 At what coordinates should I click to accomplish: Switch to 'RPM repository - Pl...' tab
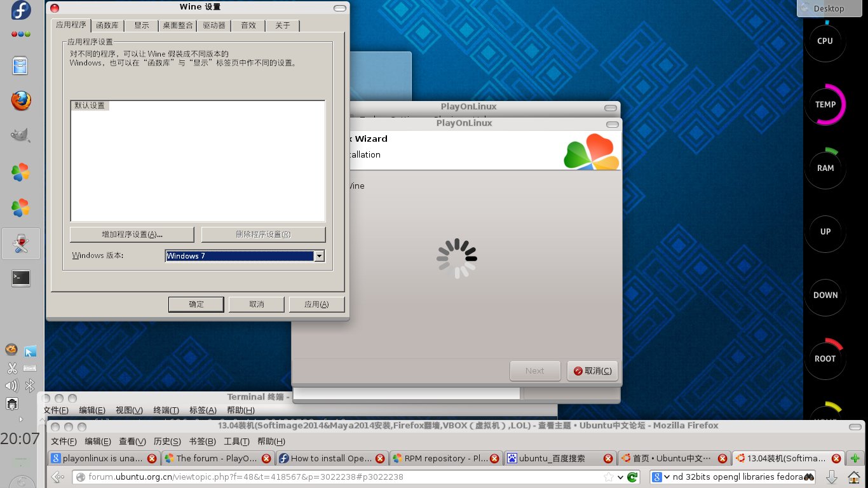445,458
